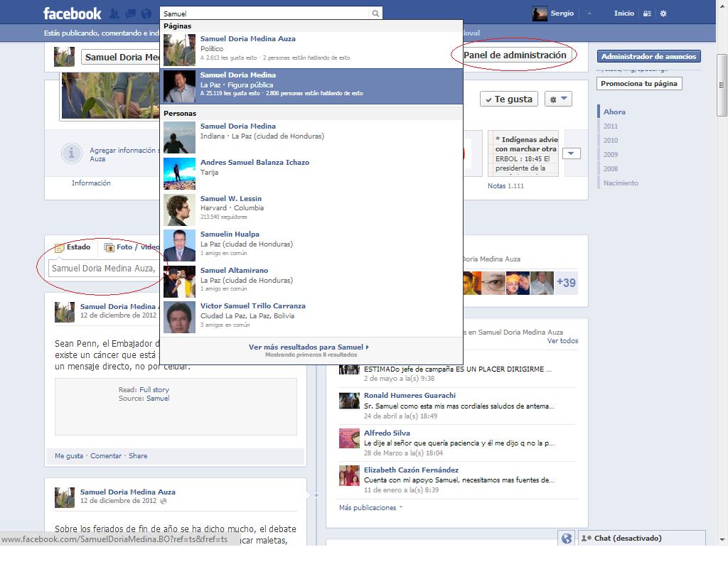728x584 pixels.
Task: Click Promociona tu página button
Action: (x=639, y=84)
